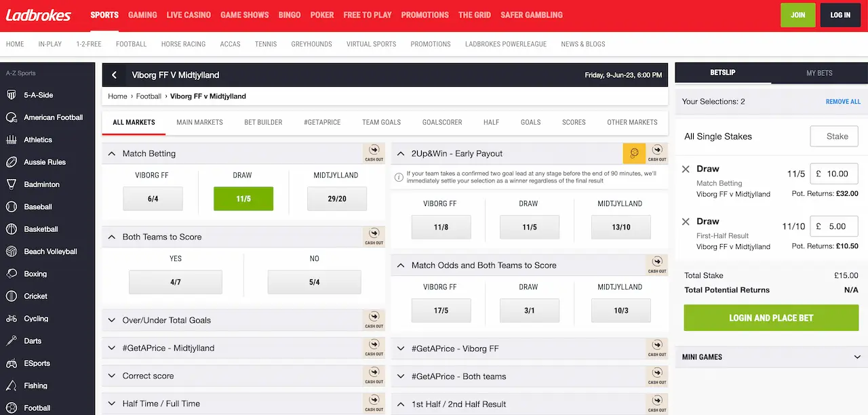Select 2Up&Win Viborg FF at 11/8

tap(441, 227)
